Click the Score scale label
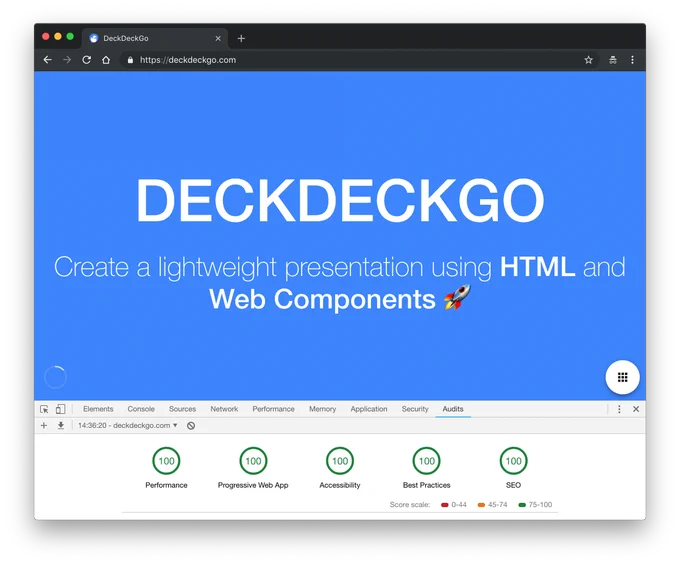Screen dimensions: 680x565 (x=410, y=505)
